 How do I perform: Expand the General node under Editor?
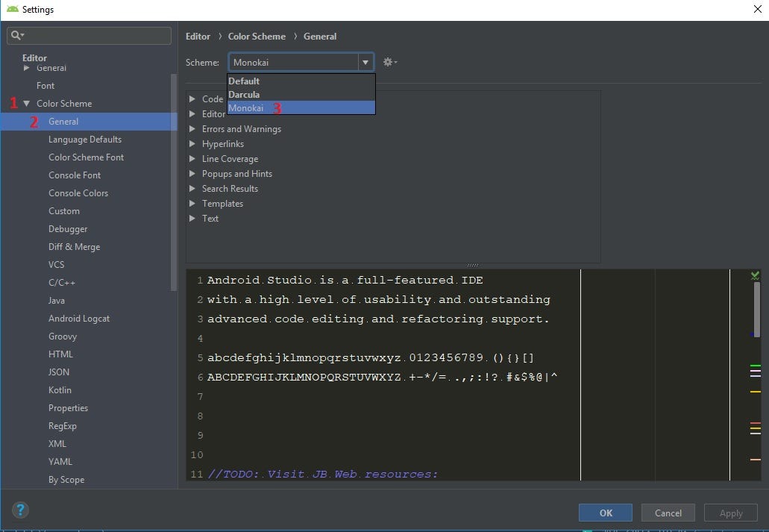27,68
